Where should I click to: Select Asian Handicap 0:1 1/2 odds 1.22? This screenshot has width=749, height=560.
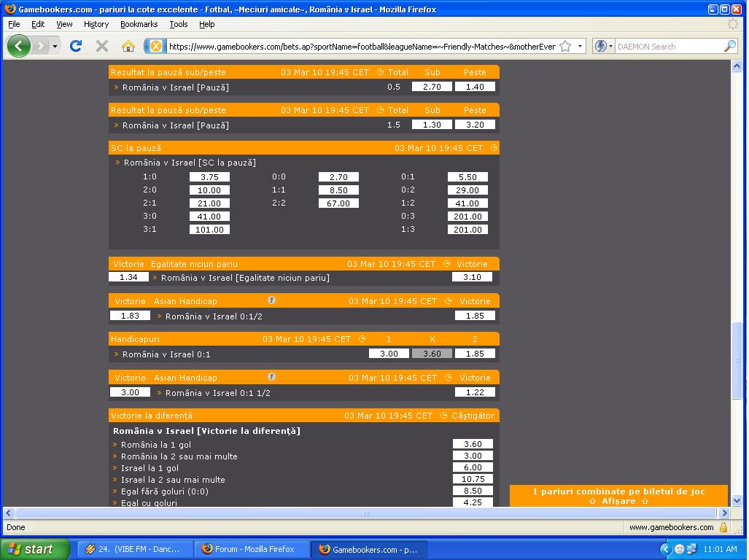point(475,392)
